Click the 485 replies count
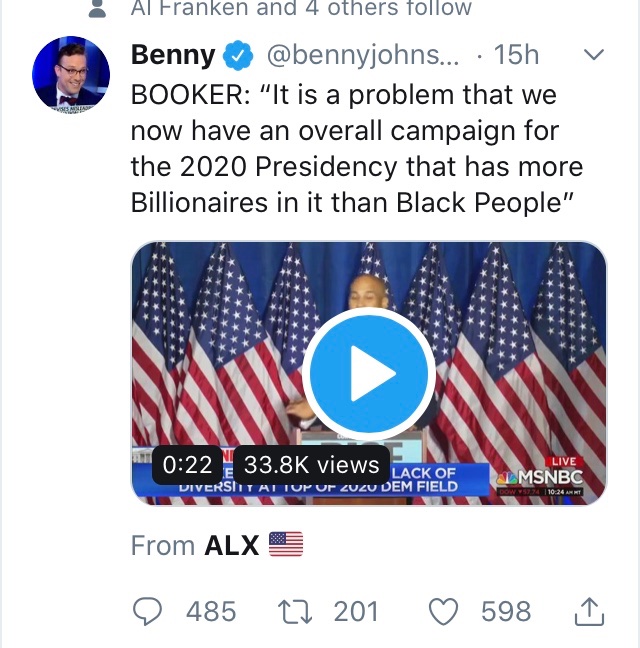The image size is (640, 648). tap(211, 611)
